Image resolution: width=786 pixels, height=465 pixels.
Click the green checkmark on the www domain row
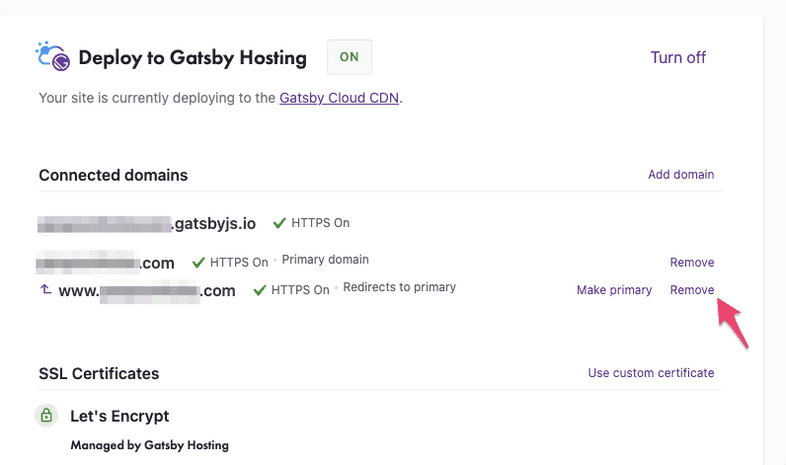click(259, 290)
